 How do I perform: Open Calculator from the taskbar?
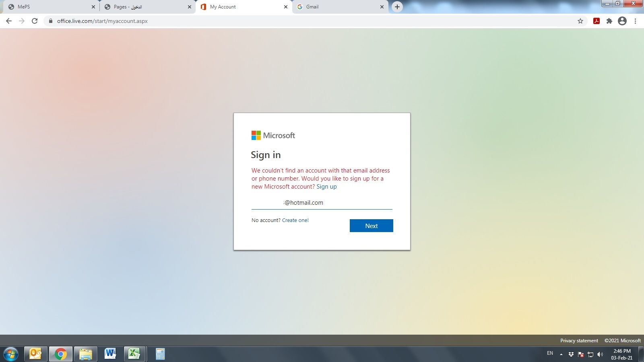pos(160,354)
